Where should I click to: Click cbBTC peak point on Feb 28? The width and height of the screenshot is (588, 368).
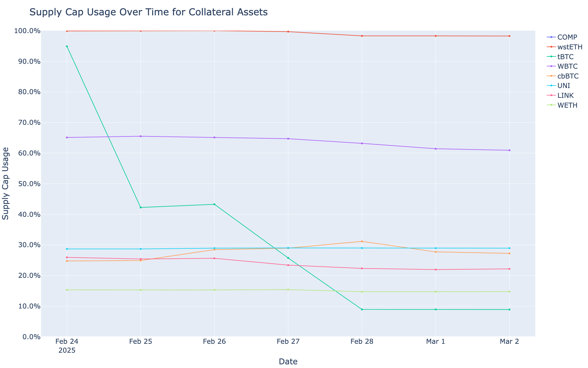362,241
